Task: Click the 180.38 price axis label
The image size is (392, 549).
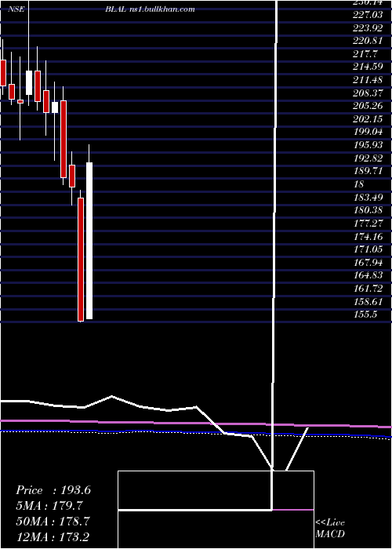Action: 368,210
